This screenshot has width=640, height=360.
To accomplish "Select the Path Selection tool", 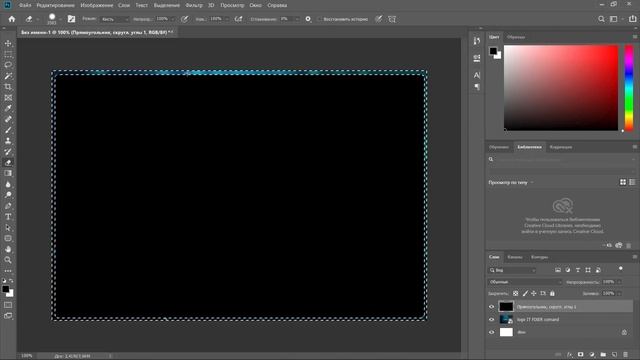I will pyautogui.click(x=8, y=227).
